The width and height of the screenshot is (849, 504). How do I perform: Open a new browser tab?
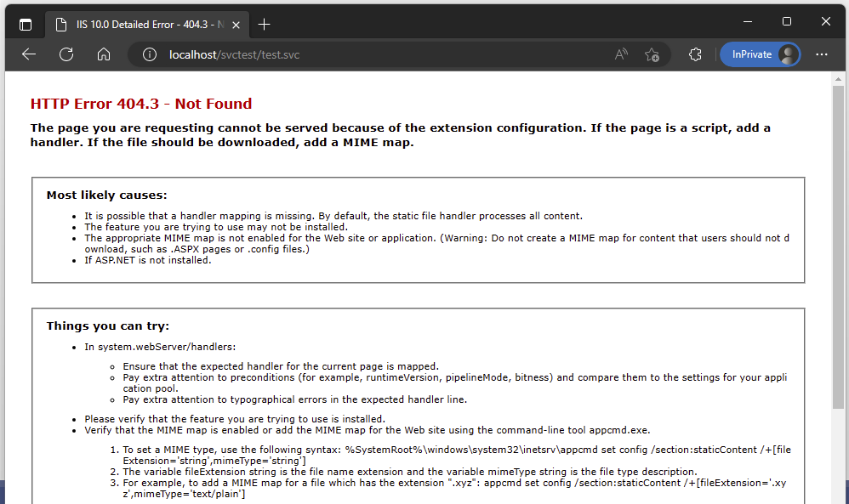click(x=265, y=25)
